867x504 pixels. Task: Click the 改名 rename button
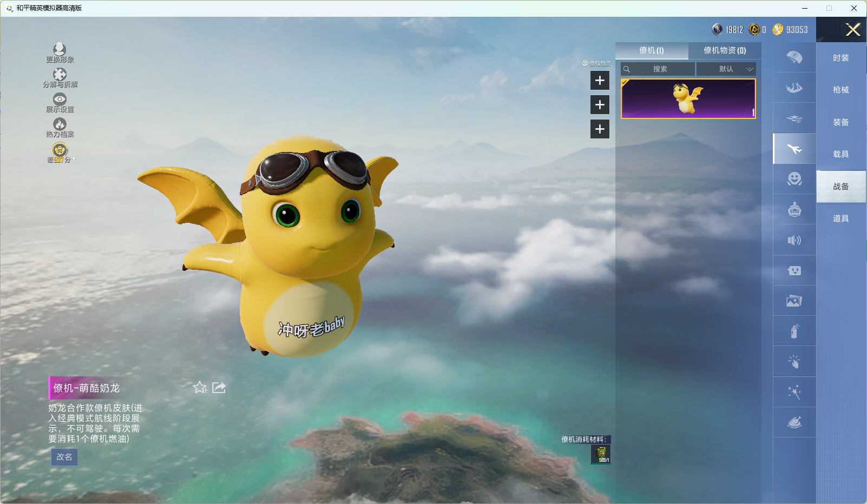[x=64, y=457]
